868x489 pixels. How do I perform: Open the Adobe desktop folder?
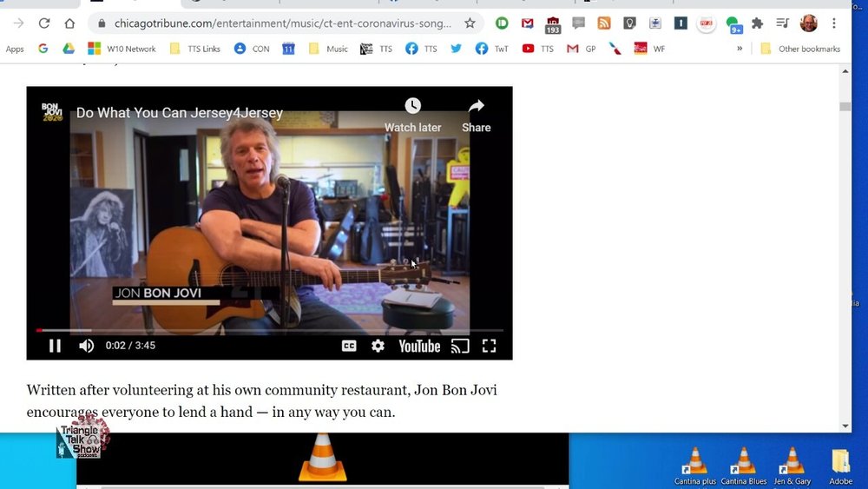point(840,466)
